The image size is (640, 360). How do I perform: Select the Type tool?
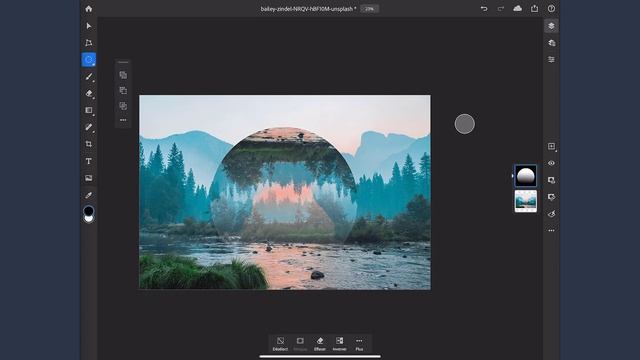[89, 161]
